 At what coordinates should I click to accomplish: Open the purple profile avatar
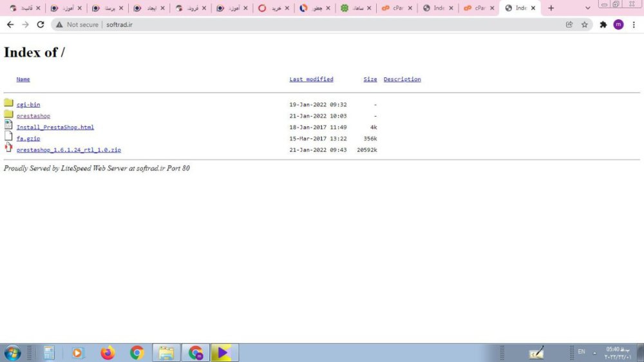point(618,24)
